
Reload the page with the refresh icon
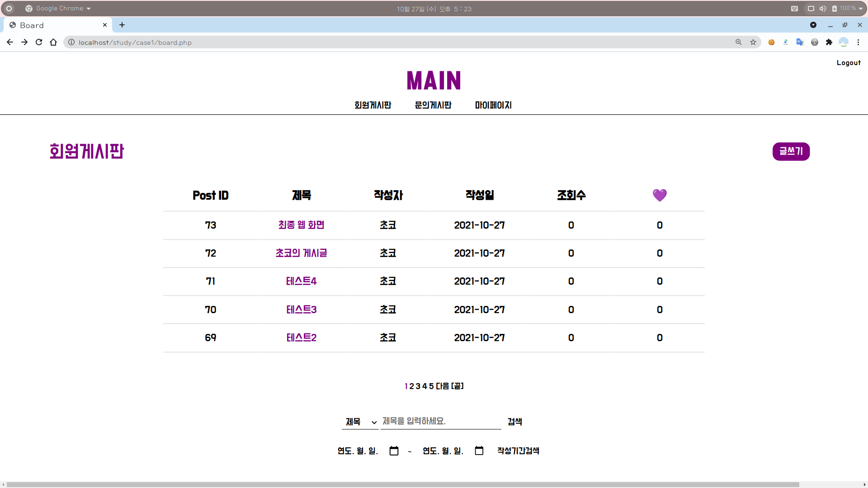[x=39, y=42]
